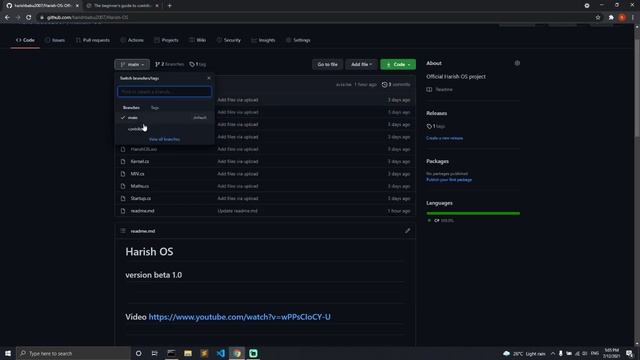Image resolution: width=640 pixels, height=360 pixels.
Task: Open Visual Studio Code from taskbar
Action: click(220, 353)
